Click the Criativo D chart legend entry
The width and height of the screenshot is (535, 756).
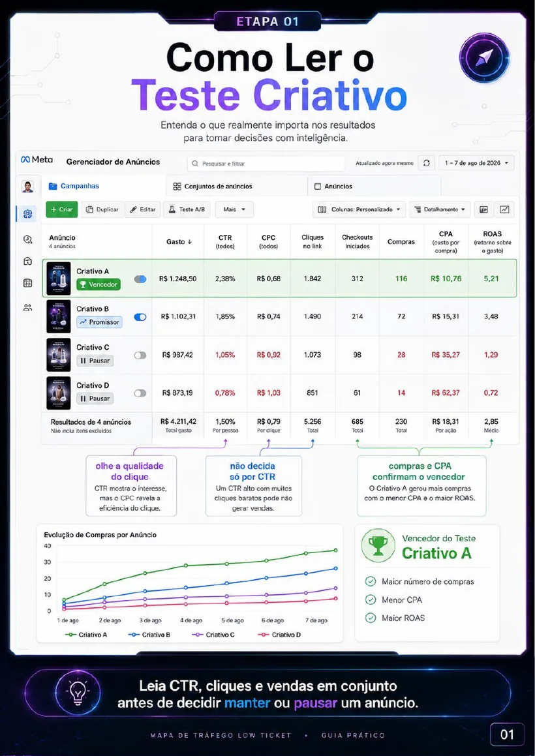(279, 635)
